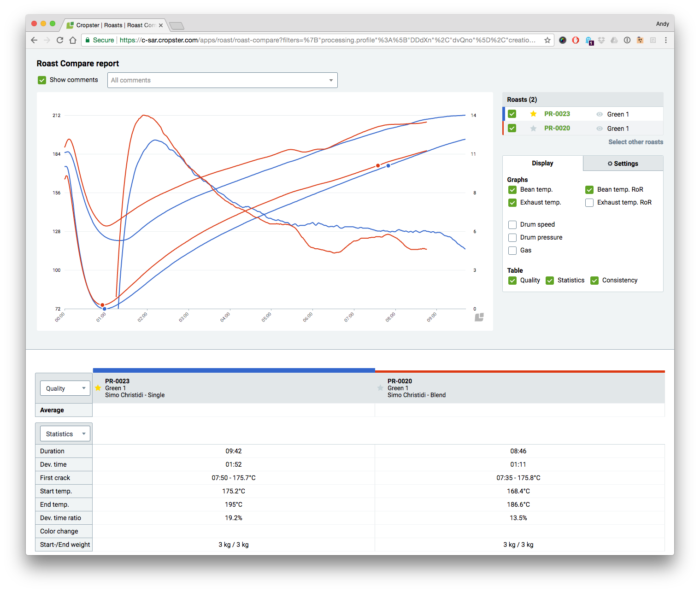Image resolution: width=700 pixels, height=592 pixels.
Task: Reload the Cropster page
Action: pyautogui.click(x=60, y=40)
